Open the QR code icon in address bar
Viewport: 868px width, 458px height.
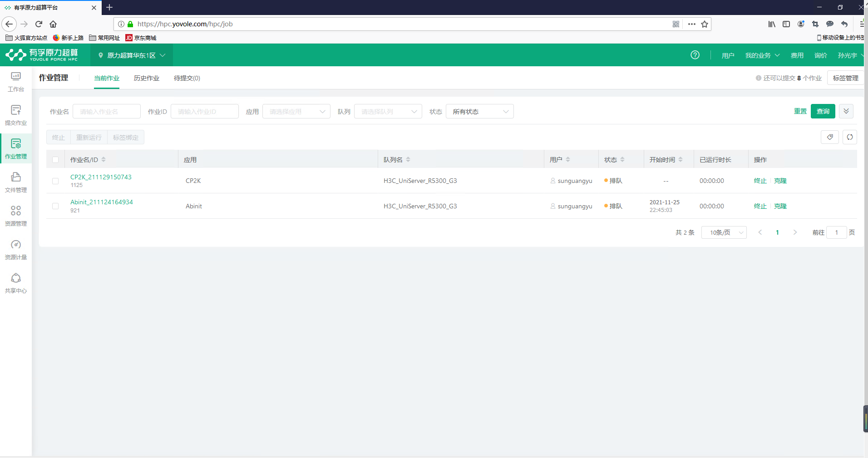[x=676, y=24]
